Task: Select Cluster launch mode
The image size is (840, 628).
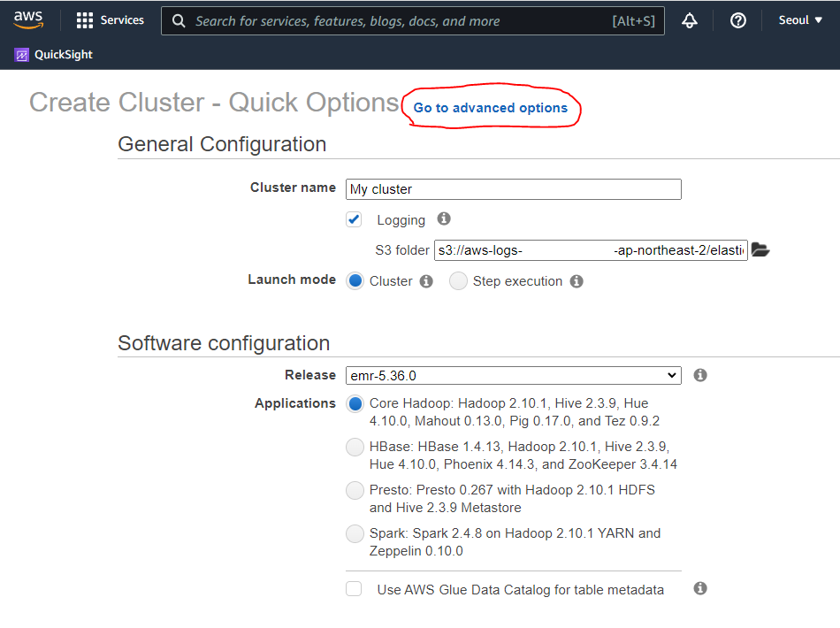Action: coord(355,280)
